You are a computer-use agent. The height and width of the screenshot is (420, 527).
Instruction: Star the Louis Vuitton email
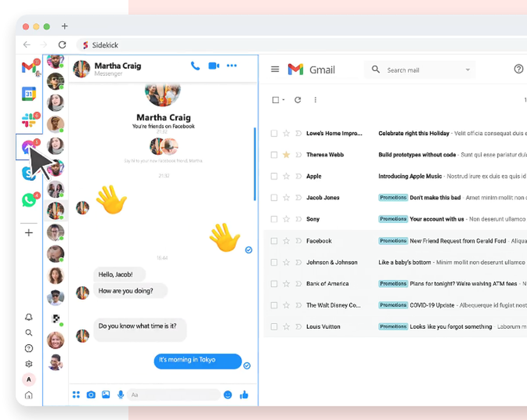pos(286,327)
